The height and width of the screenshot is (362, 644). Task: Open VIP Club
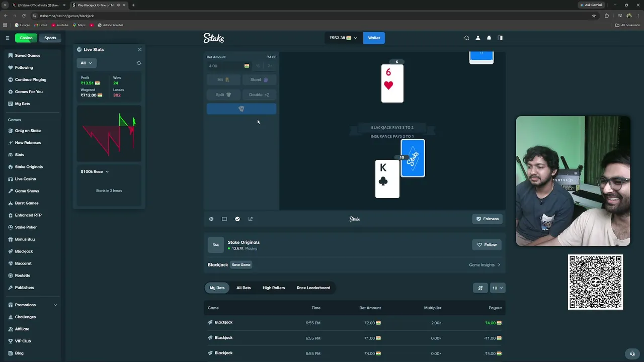(31, 341)
